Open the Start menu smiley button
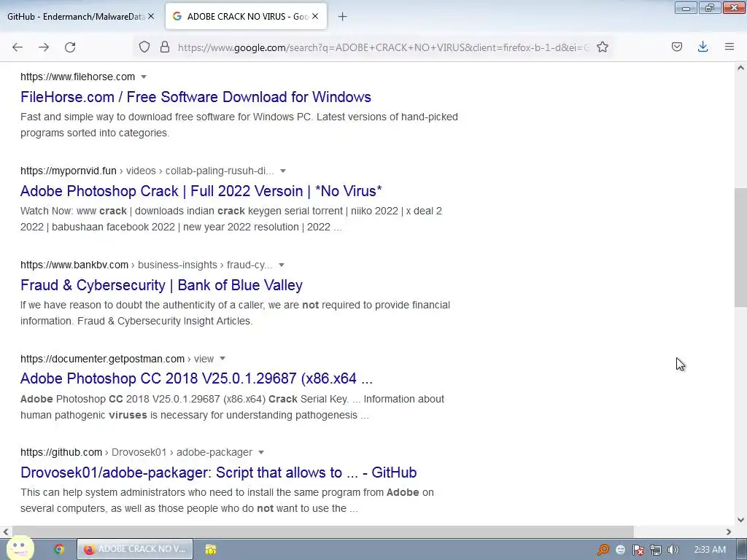The height and width of the screenshot is (560, 747). pos(20,548)
